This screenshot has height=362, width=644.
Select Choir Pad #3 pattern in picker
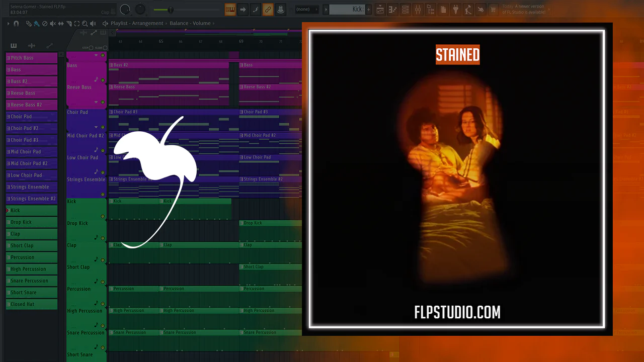[x=32, y=140]
